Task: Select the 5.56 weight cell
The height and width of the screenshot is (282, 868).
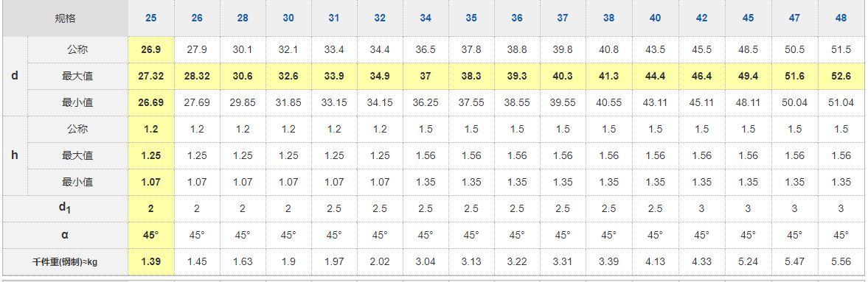Action: point(841,261)
